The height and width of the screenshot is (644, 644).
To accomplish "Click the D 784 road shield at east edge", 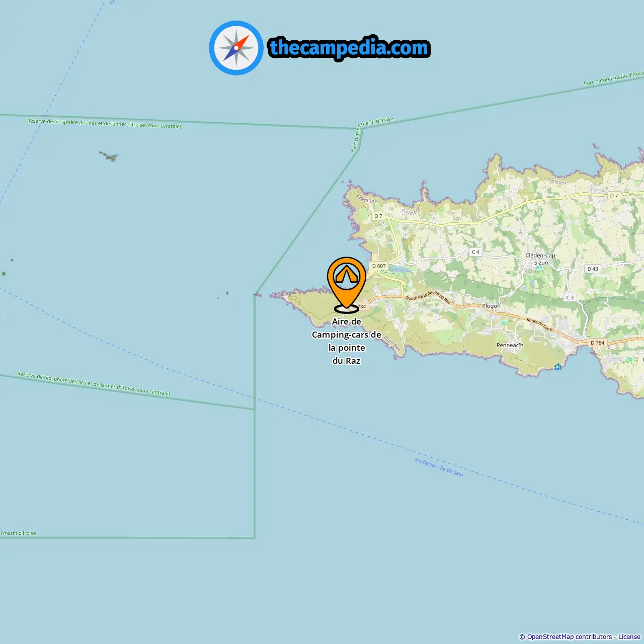I will coord(597,343).
